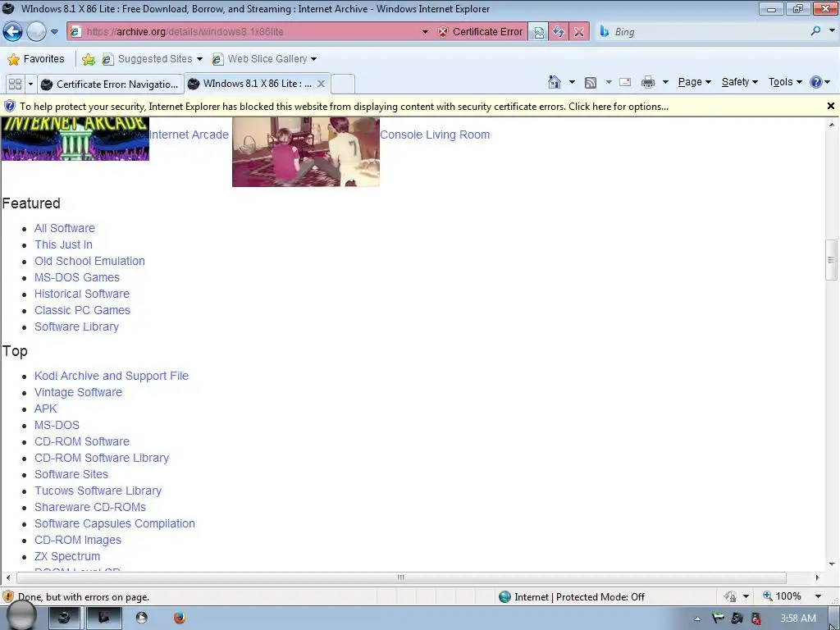
Task: Click Internet | Protected Mode: Off zone indicator
Action: 571,597
